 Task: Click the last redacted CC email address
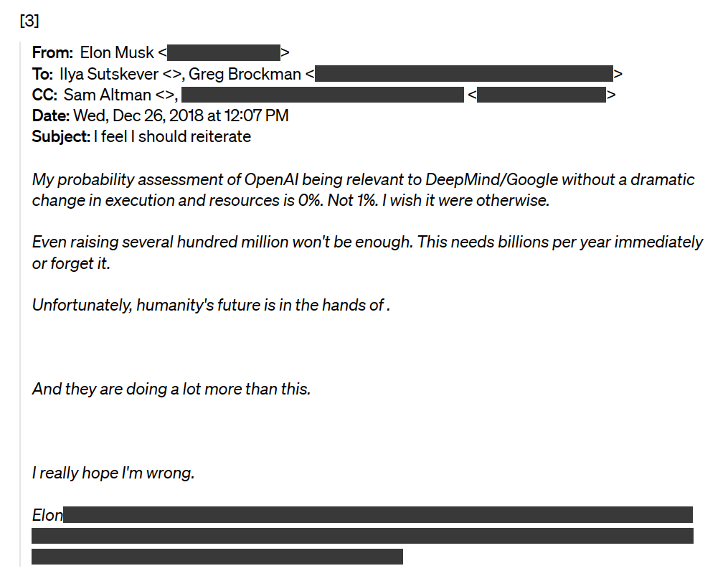[x=541, y=95]
